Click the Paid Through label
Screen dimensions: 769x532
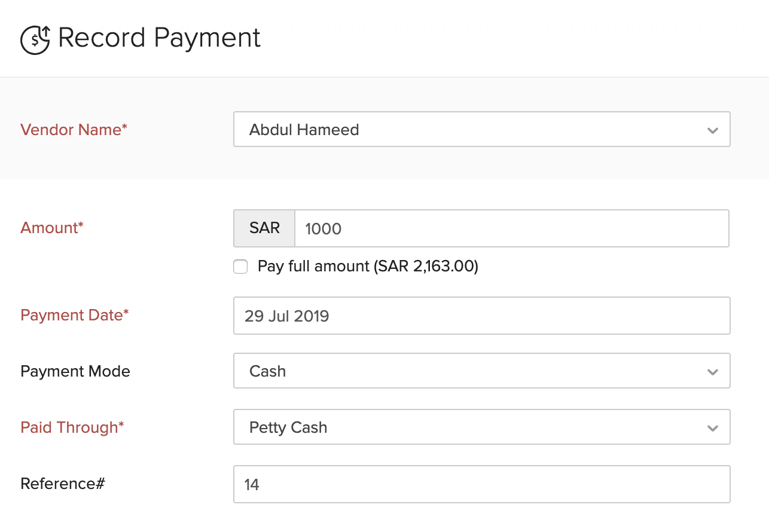tap(72, 427)
